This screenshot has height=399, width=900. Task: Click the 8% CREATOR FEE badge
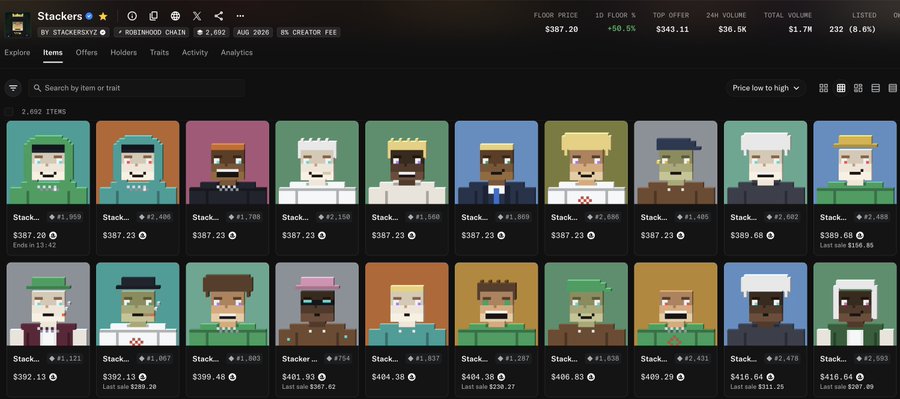point(309,32)
